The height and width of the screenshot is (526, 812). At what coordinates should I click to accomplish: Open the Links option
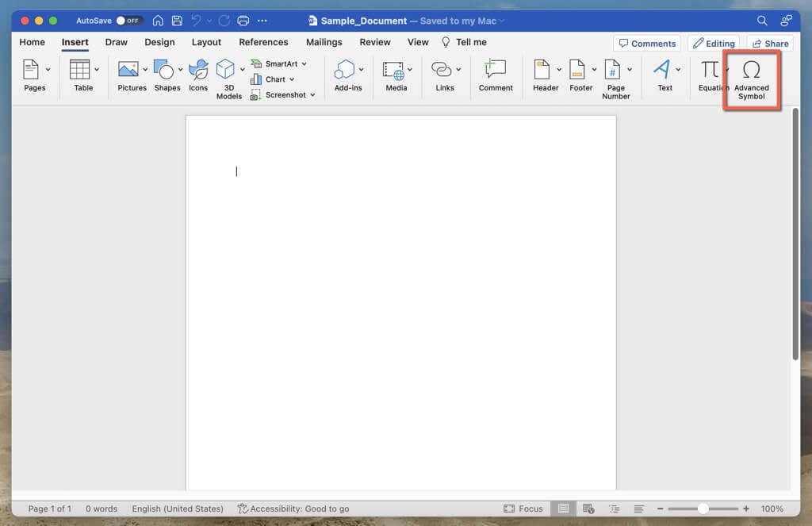[442, 70]
